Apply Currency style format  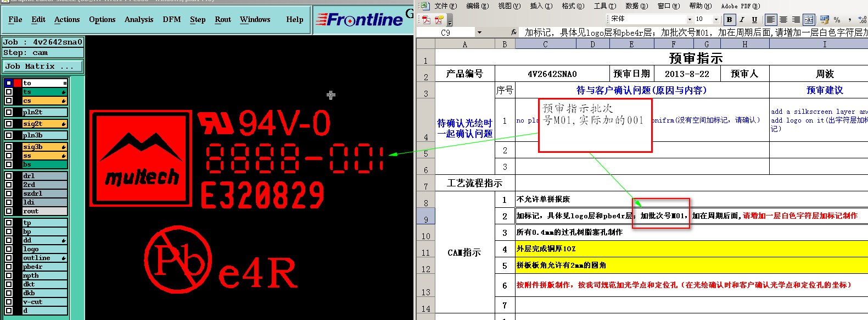point(824,20)
